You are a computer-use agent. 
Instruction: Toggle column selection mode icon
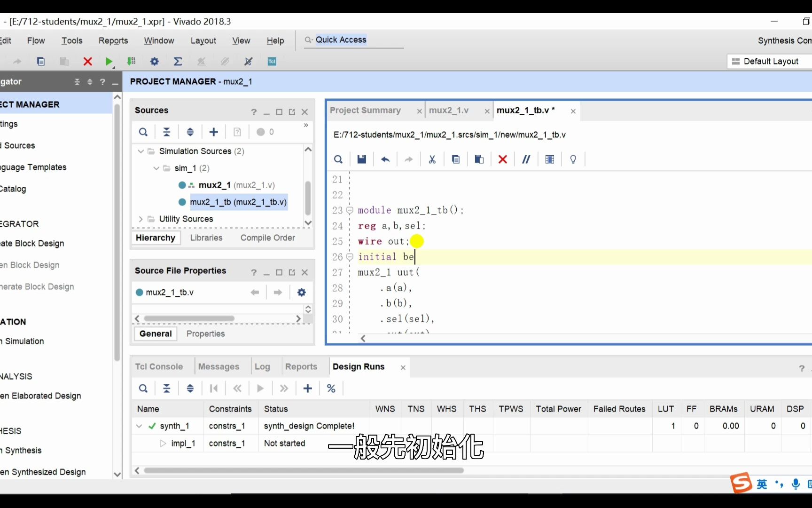click(x=550, y=159)
